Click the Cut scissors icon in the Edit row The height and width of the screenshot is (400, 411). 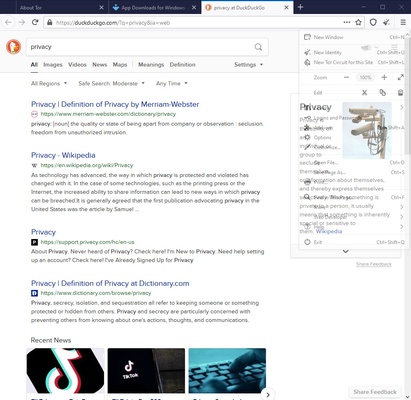pyautogui.click(x=364, y=93)
